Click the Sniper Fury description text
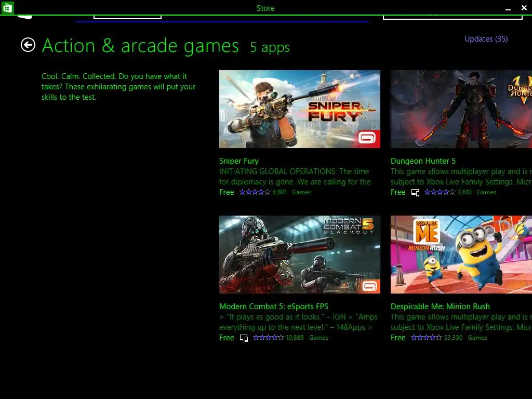This screenshot has height=399, width=532. pos(295,177)
